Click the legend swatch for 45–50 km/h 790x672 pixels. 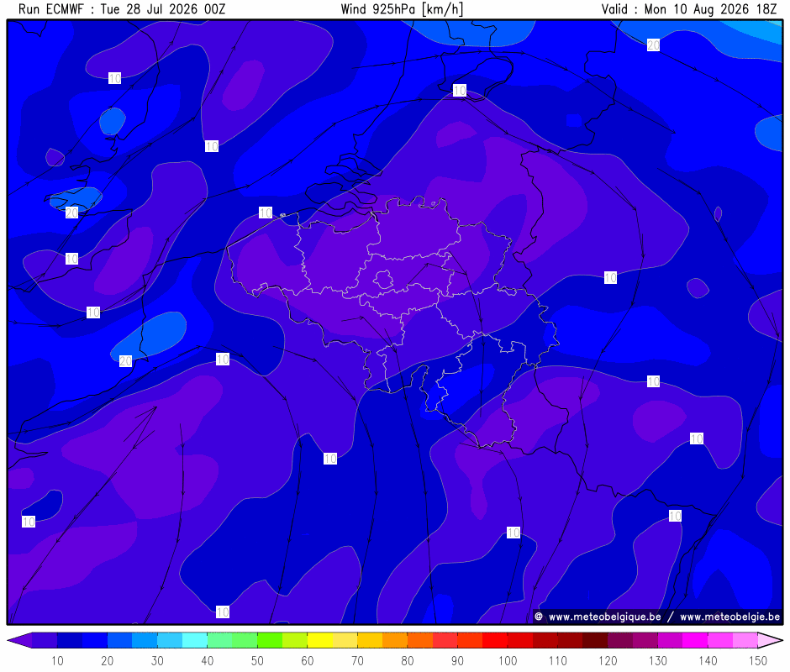click(245, 640)
